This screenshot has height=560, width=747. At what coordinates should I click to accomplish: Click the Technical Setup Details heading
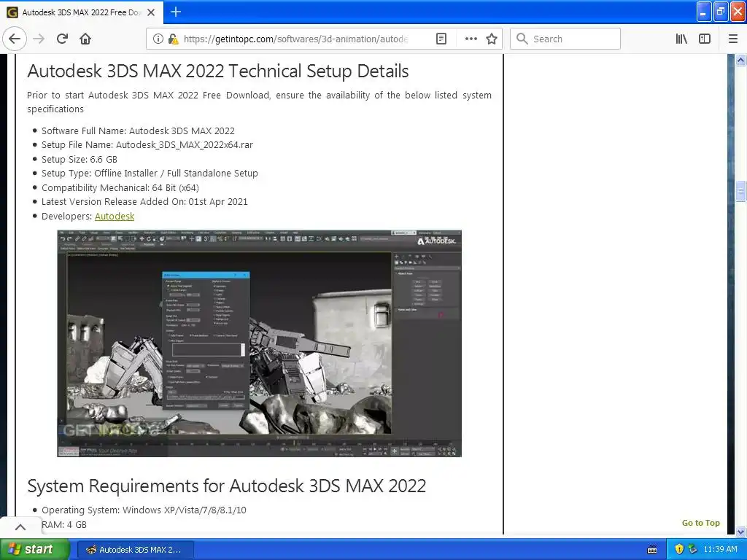tap(217, 71)
